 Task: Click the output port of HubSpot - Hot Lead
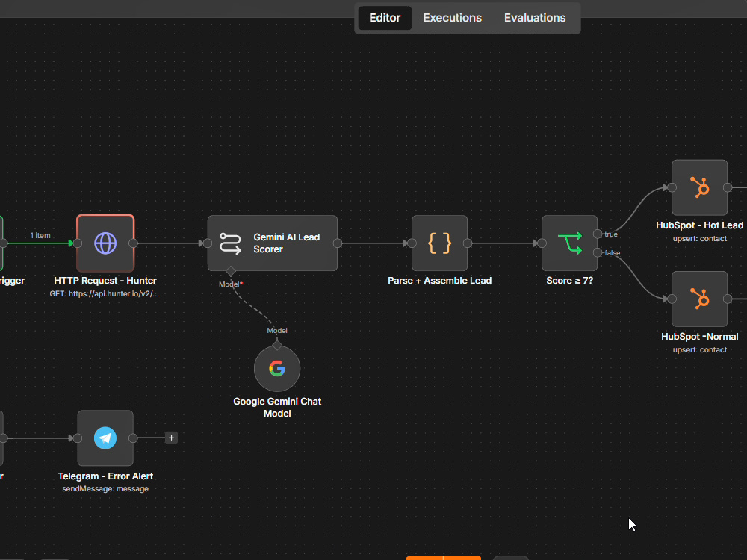tap(728, 187)
